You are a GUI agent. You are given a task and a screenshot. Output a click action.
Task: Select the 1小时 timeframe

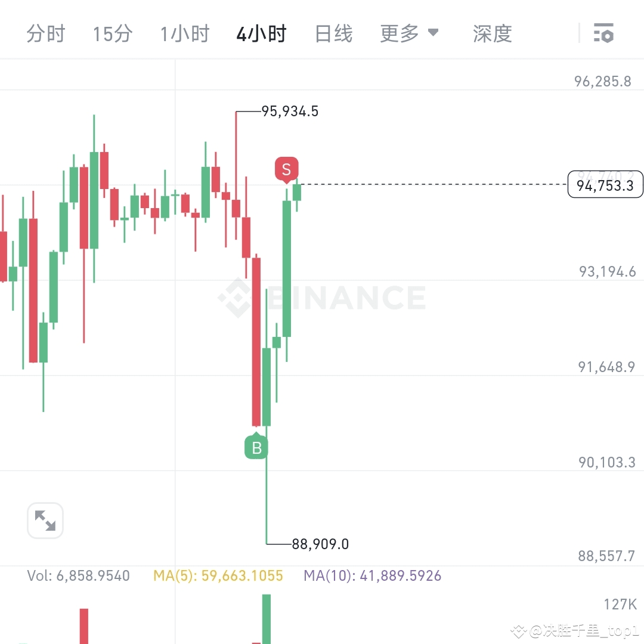pos(184,33)
